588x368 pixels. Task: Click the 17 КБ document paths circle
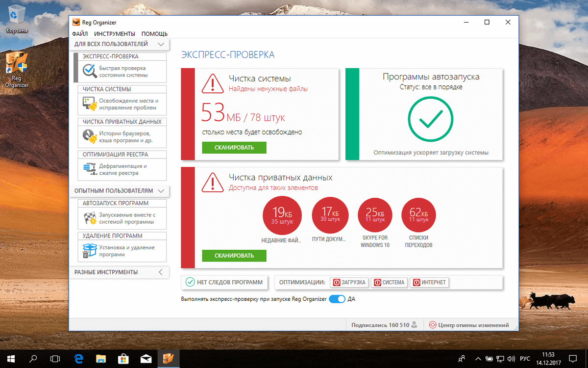(x=330, y=214)
